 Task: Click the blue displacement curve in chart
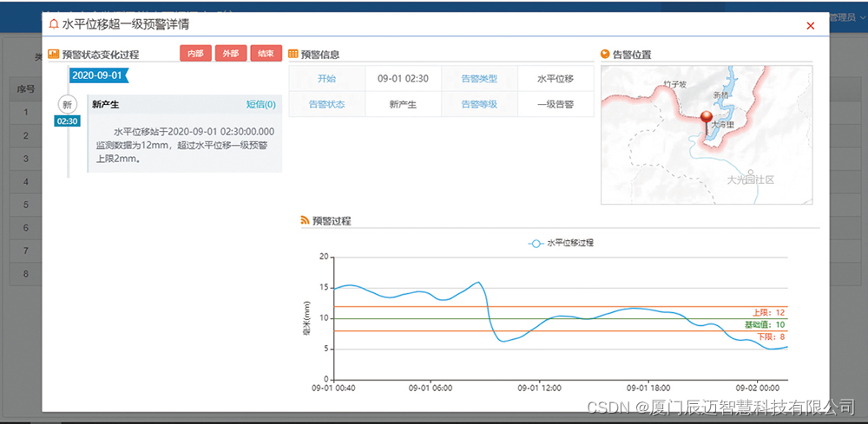pyautogui.click(x=560, y=316)
